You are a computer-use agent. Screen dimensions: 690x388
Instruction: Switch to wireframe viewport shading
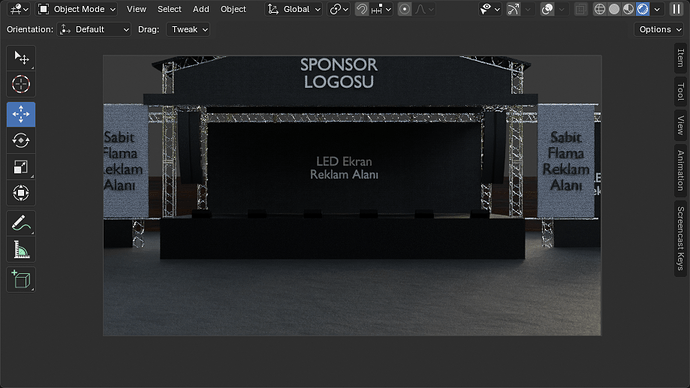pyautogui.click(x=599, y=9)
